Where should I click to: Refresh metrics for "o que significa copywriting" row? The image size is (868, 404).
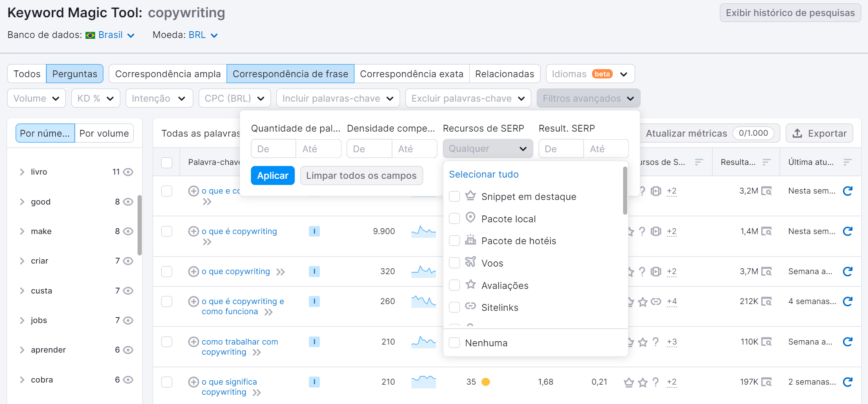pyautogui.click(x=848, y=382)
